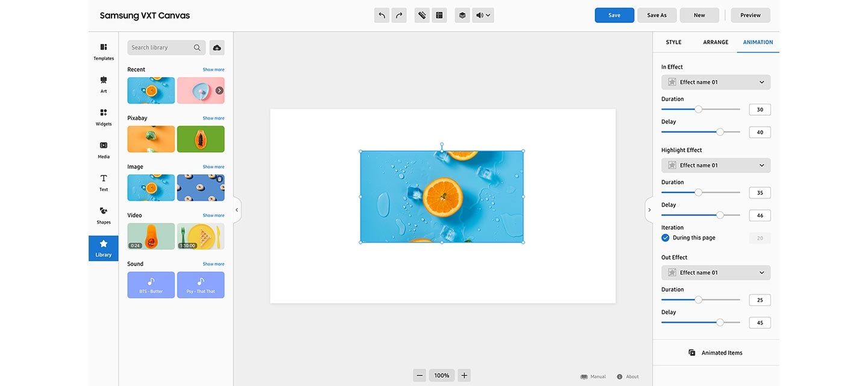Open the layers stack icon

[462, 15]
